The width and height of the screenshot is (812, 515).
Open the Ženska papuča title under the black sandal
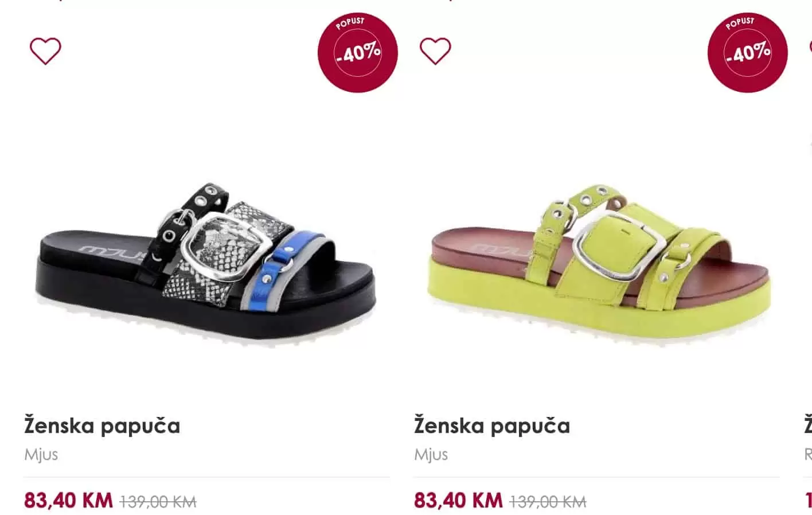click(x=102, y=426)
